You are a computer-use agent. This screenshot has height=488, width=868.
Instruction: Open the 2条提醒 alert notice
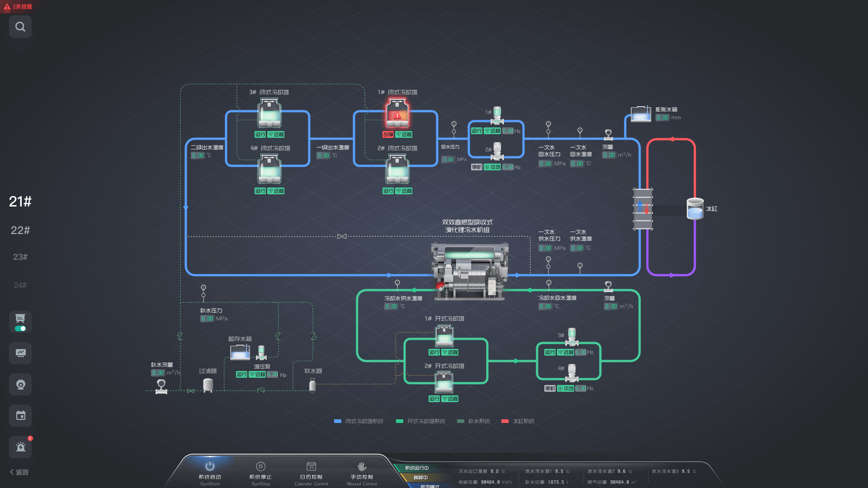18,6
